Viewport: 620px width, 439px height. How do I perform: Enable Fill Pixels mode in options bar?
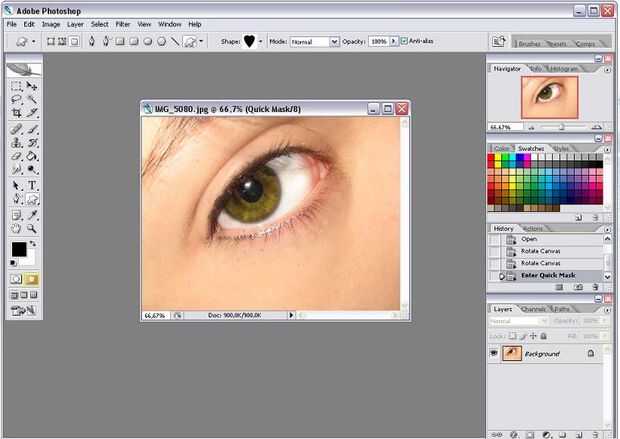74,41
